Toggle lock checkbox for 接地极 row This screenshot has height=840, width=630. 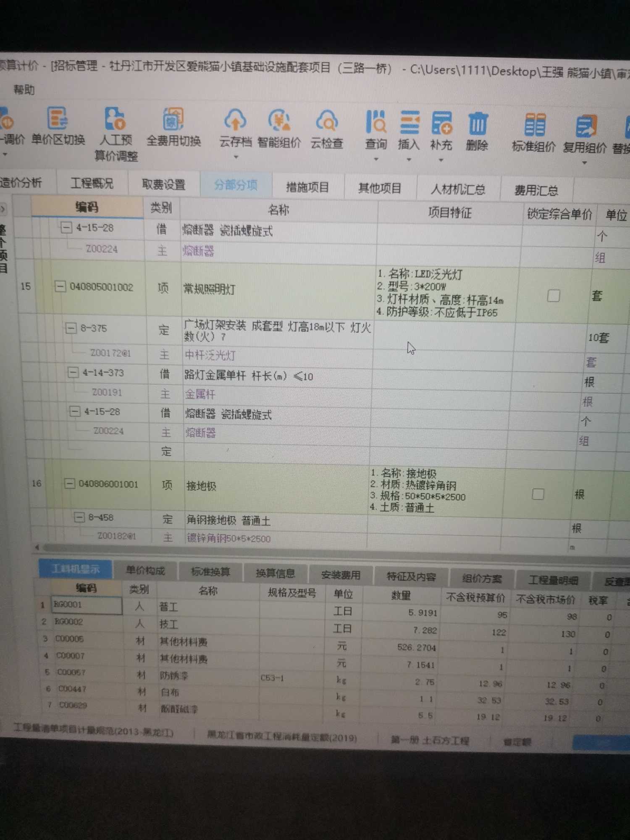tap(538, 494)
